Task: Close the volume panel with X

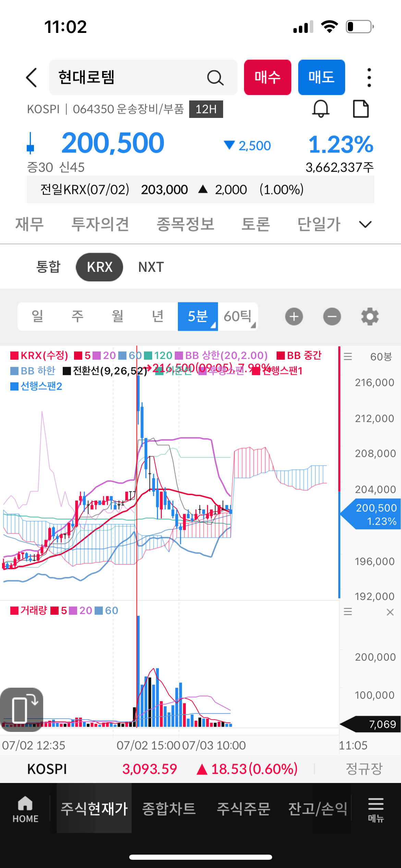Action: pos(390,612)
